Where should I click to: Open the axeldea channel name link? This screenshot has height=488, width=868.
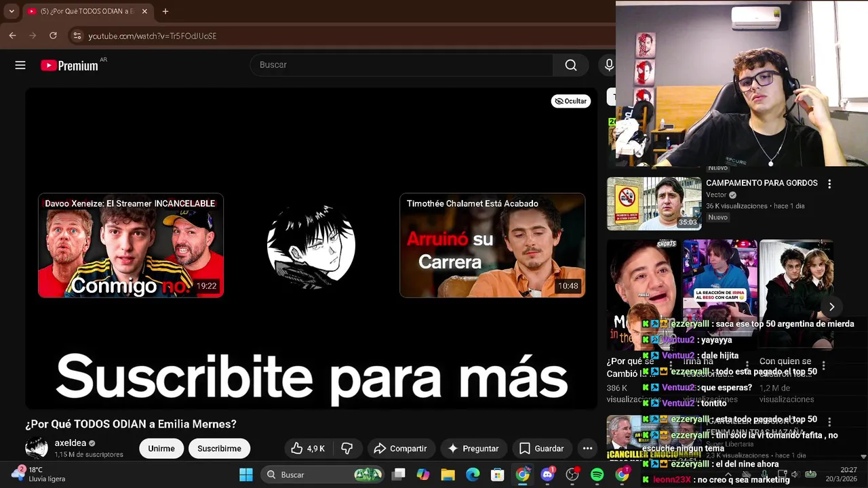(x=71, y=443)
